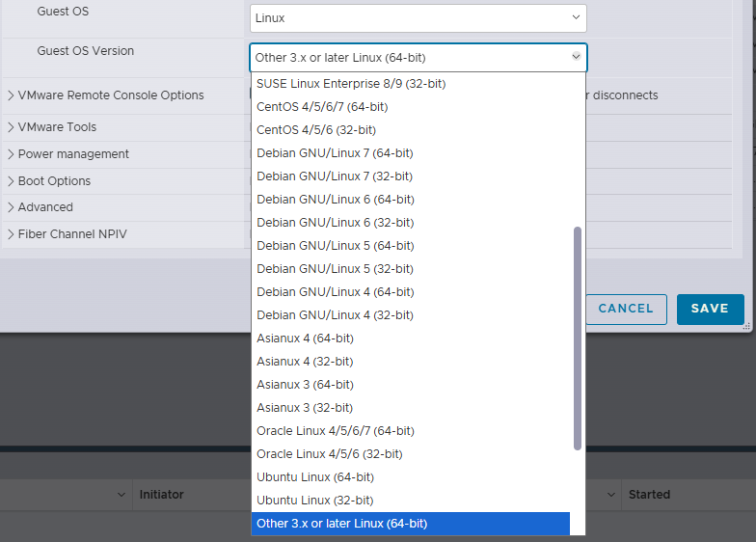
Task: Select Debian GNU/Linux 5 (32-bit)
Action: tap(411, 268)
